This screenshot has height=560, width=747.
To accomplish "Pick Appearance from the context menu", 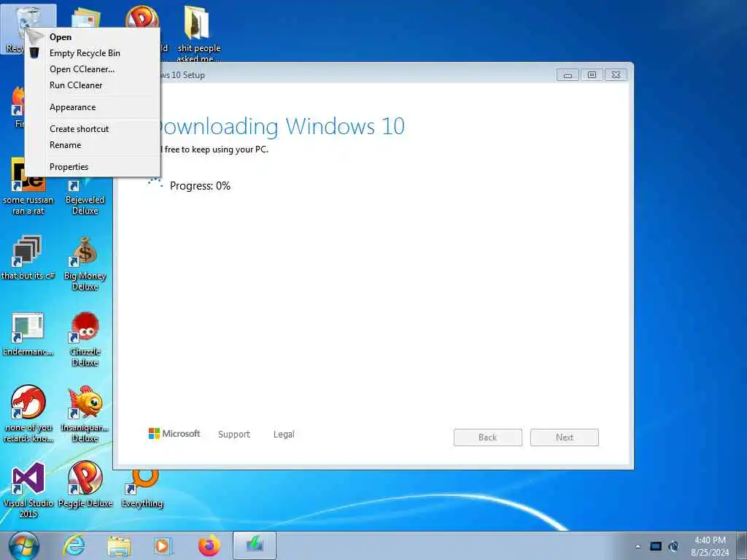I will (72, 107).
